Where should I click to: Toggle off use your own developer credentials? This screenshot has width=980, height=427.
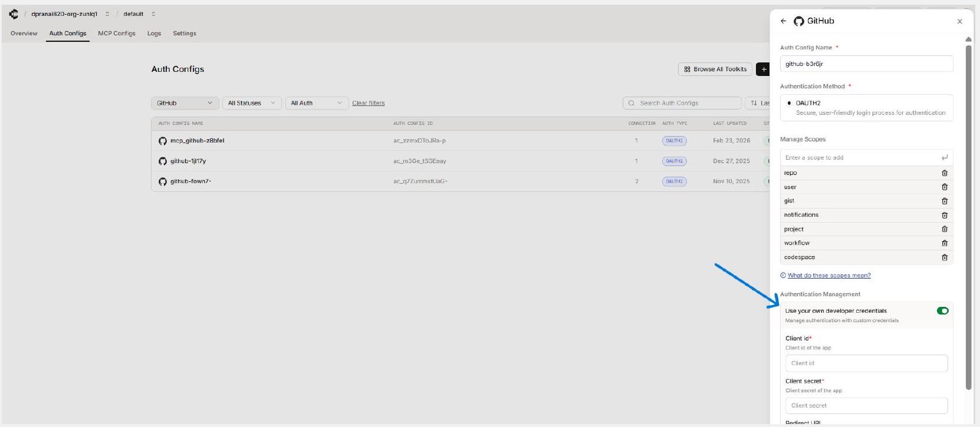(x=943, y=311)
